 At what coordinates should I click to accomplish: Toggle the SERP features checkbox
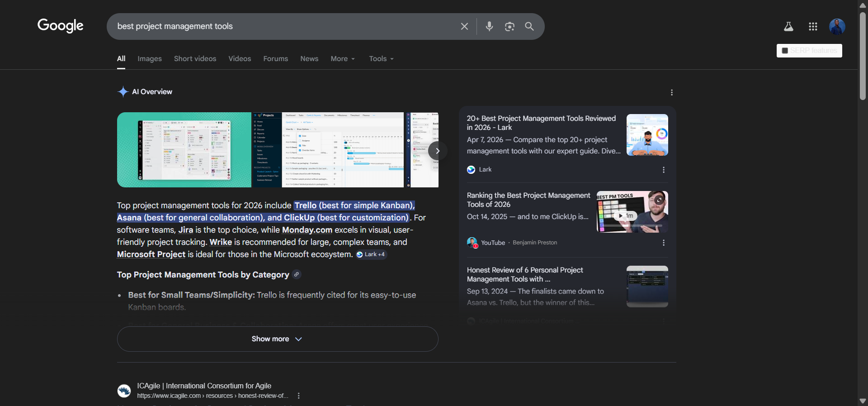coord(785,51)
